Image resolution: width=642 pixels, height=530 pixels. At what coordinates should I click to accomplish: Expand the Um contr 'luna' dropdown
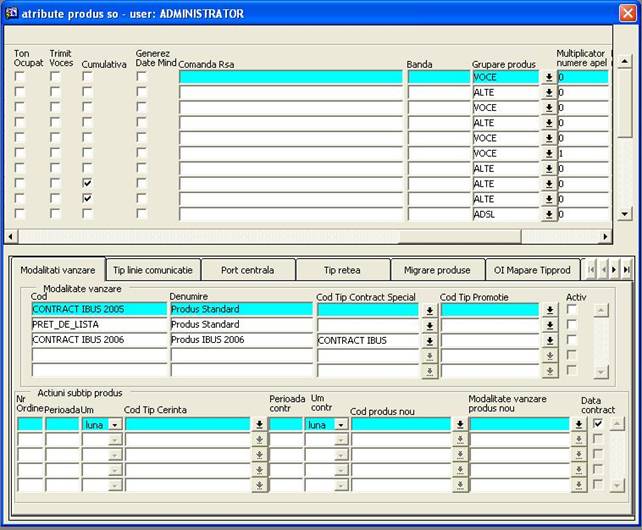pyautogui.click(x=339, y=425)
